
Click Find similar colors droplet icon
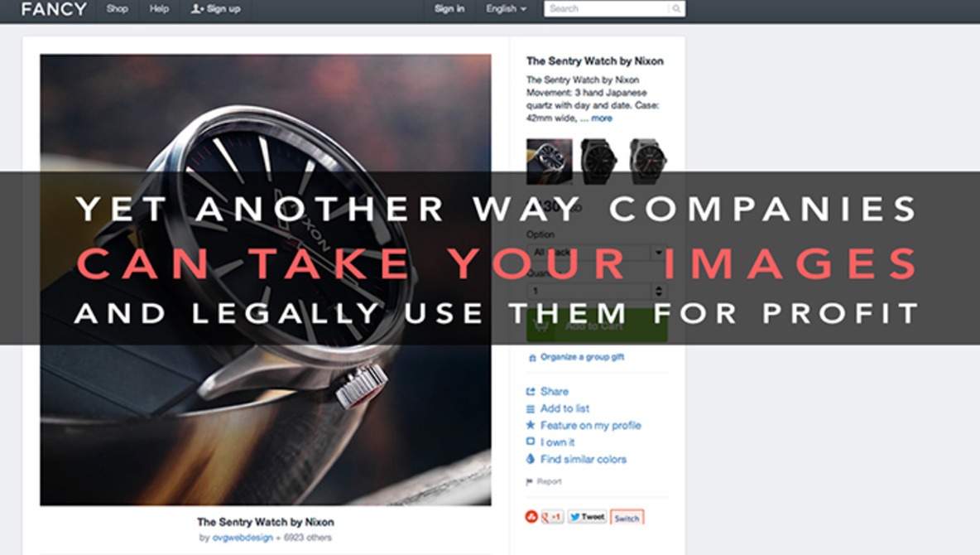coord(531,459)
